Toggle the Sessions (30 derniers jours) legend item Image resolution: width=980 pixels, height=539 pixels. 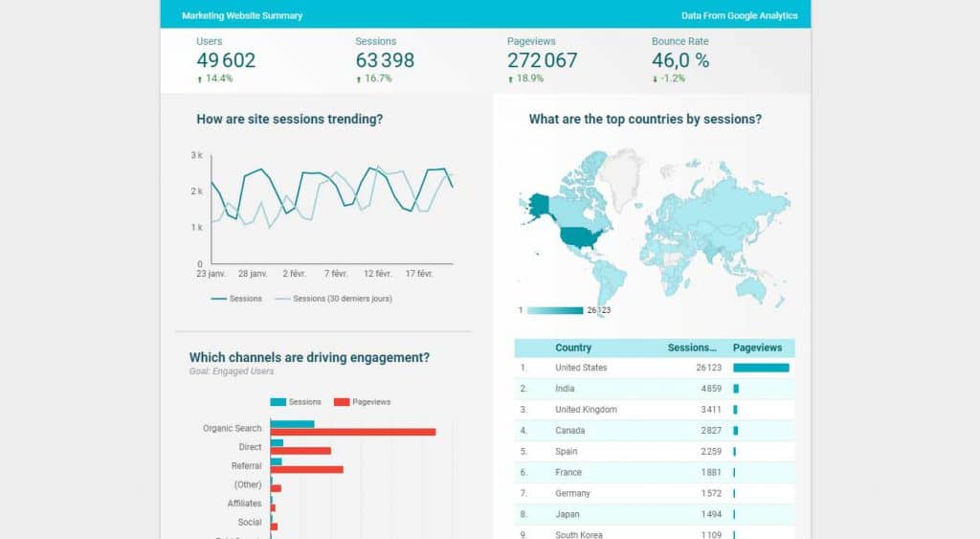[334, 299]
